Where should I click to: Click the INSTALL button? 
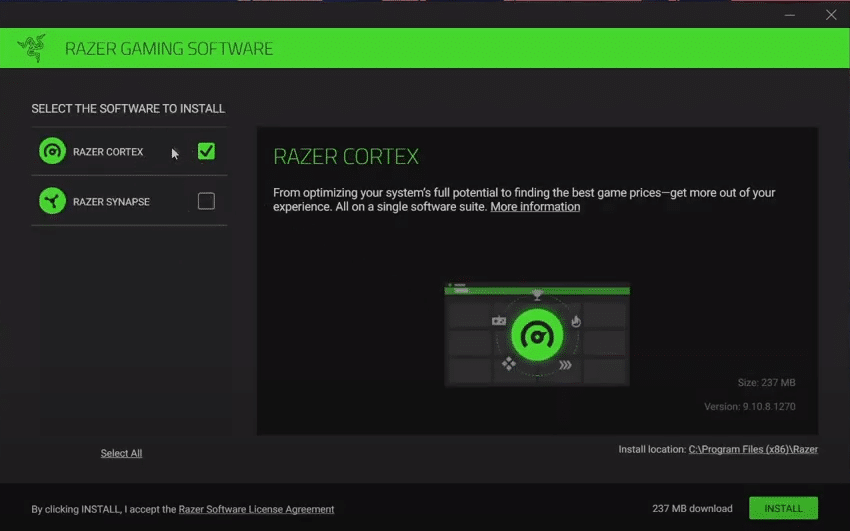(783, 508)
